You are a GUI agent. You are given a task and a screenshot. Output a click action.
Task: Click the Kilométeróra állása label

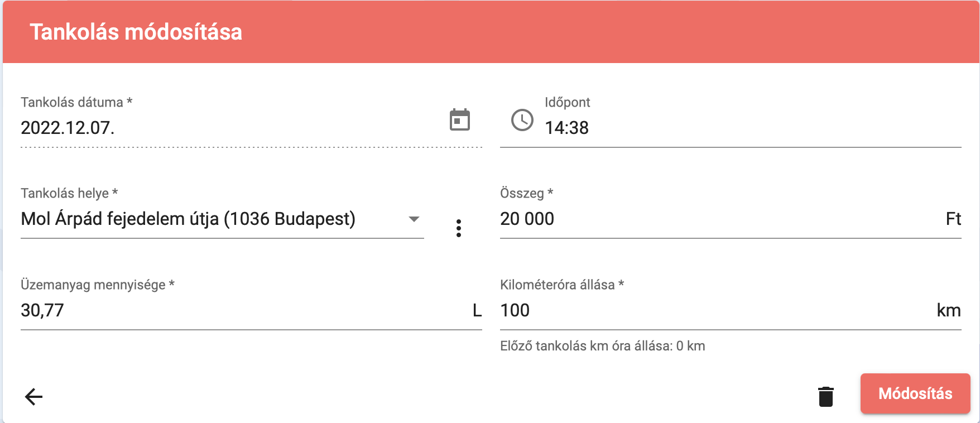[562, 285]
